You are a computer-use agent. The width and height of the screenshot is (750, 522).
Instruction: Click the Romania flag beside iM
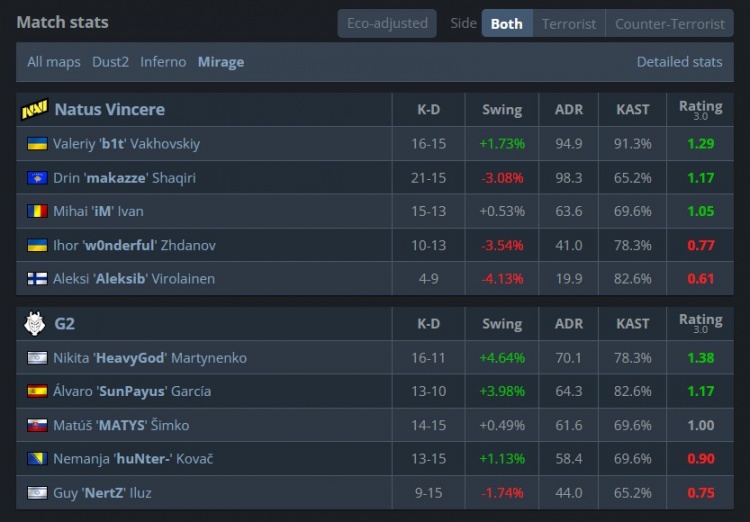click(37, 211)
